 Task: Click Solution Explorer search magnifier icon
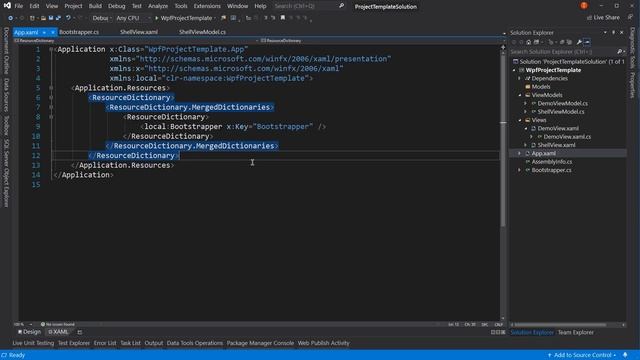(620, 51)
